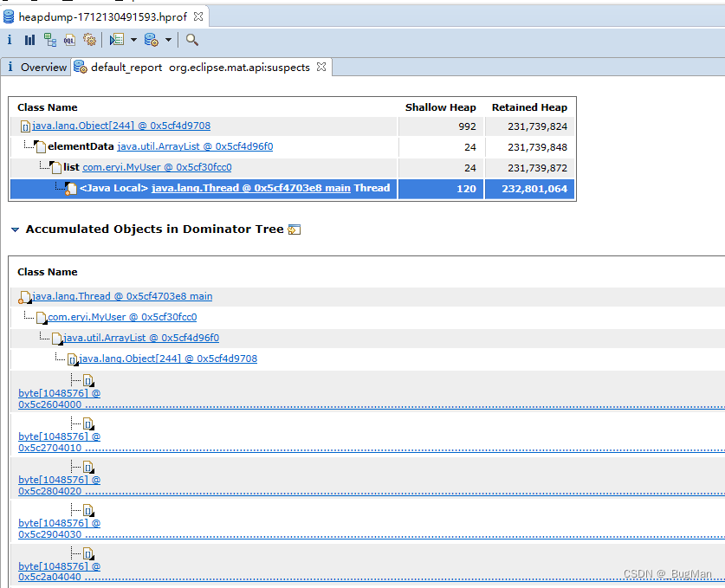Click the icon next to Accumulated Objects heading
This screenshot has height=588, width=725.
(x=294, y=229)
